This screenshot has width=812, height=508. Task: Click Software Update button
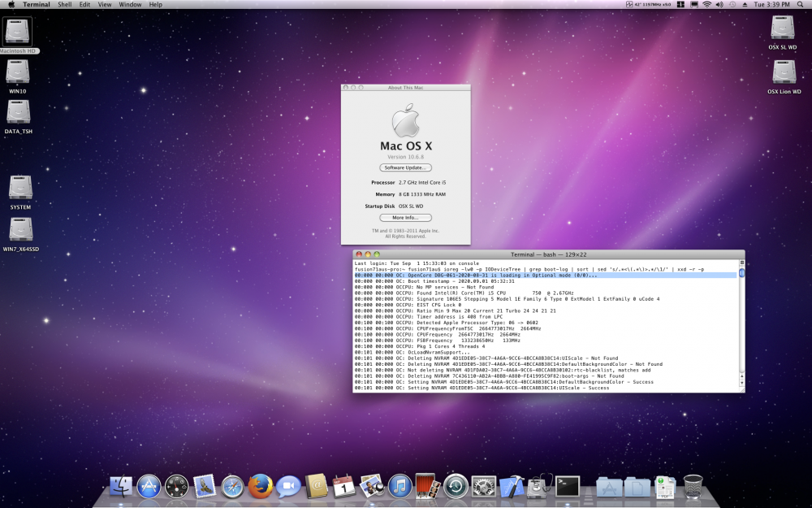click(405, 168)
